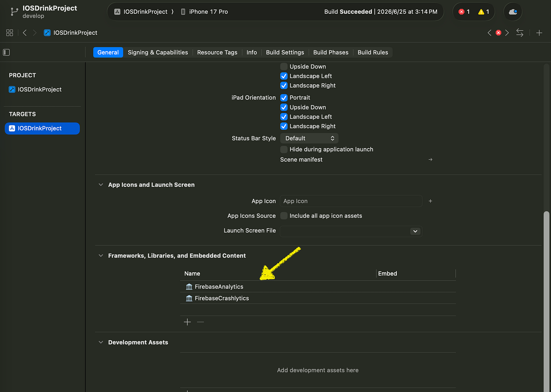551x392 pixels.
Task: Uncheck the first Landscape Right checkbox
Action: coord(284,85)
